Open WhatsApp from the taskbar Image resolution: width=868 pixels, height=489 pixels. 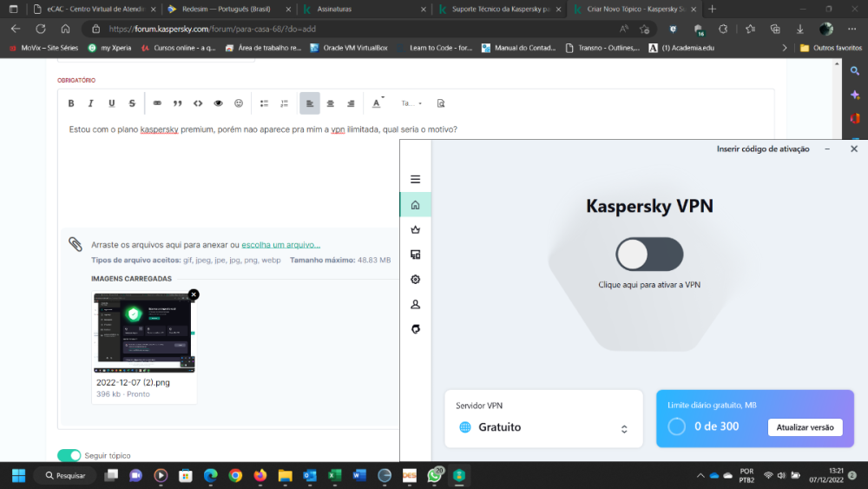click(x=435, y=476)
